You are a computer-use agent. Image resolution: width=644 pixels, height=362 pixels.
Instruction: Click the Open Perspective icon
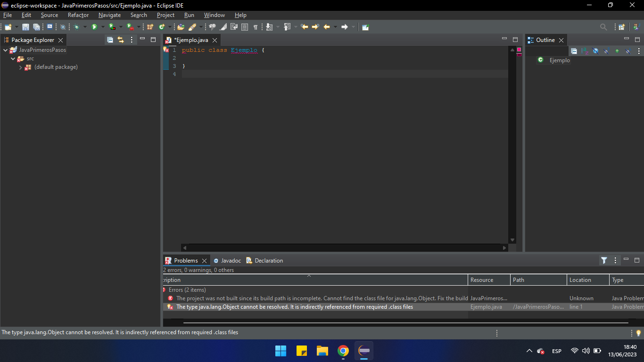pos(622,27)
